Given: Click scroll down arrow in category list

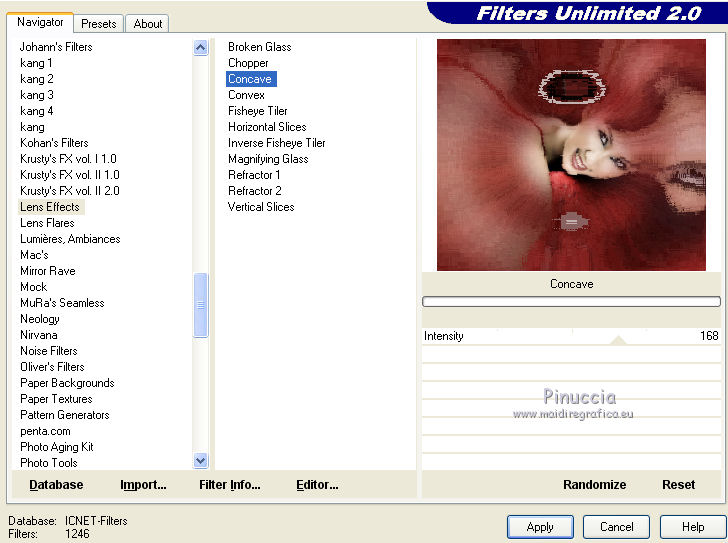Looking at the screenshot, I should tap(201, 460).
